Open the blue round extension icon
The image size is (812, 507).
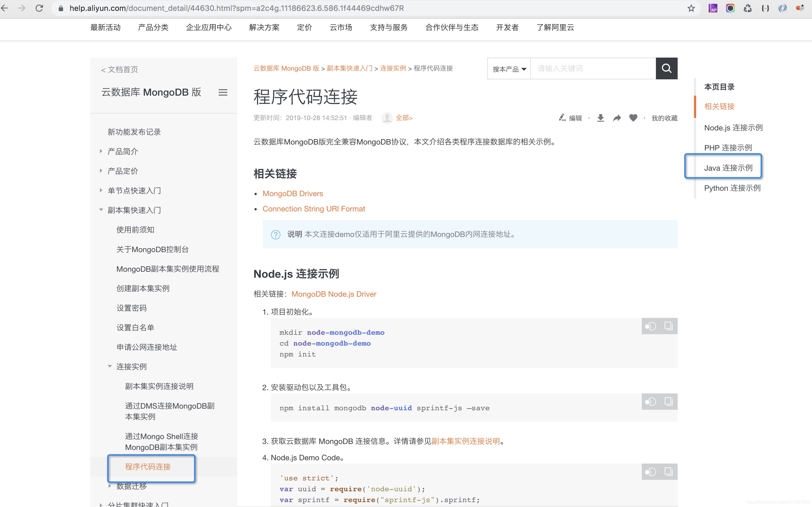[x=782, y=8]
